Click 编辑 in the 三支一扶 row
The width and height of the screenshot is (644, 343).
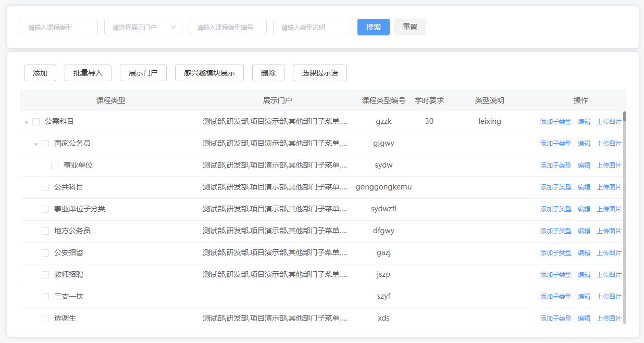(584, 297)
